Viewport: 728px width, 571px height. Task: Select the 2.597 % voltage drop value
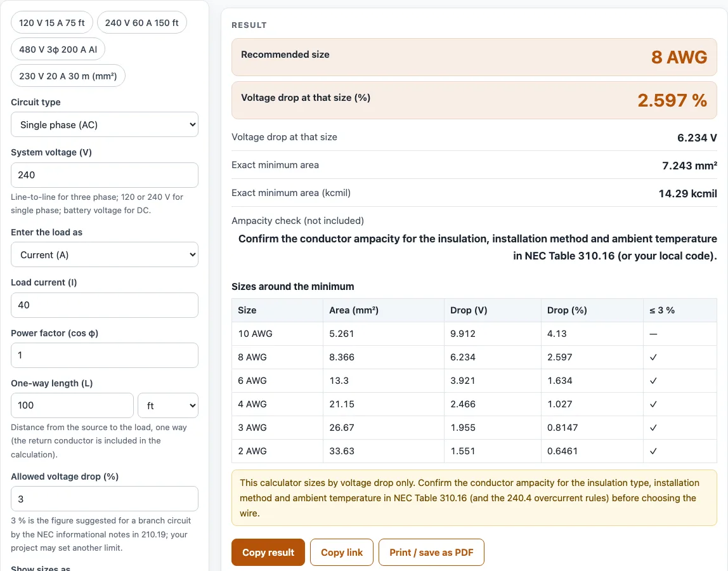click(x=672, y=100)
